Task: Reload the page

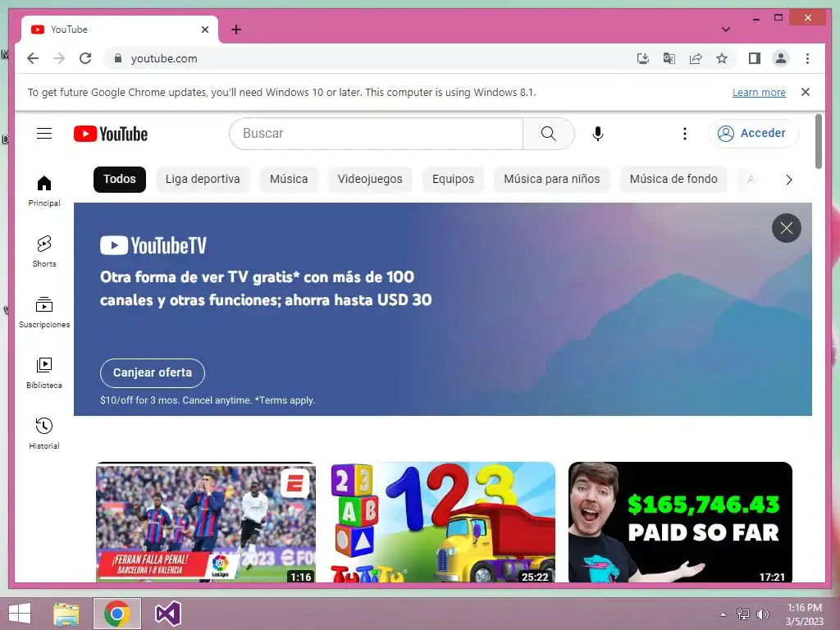Action: click(x=85, y=58)
